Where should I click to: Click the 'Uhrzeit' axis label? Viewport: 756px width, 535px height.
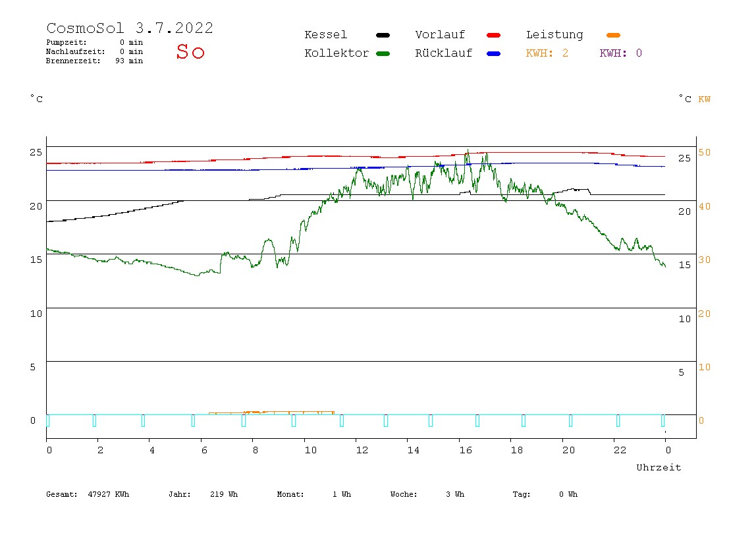point(659,467)
